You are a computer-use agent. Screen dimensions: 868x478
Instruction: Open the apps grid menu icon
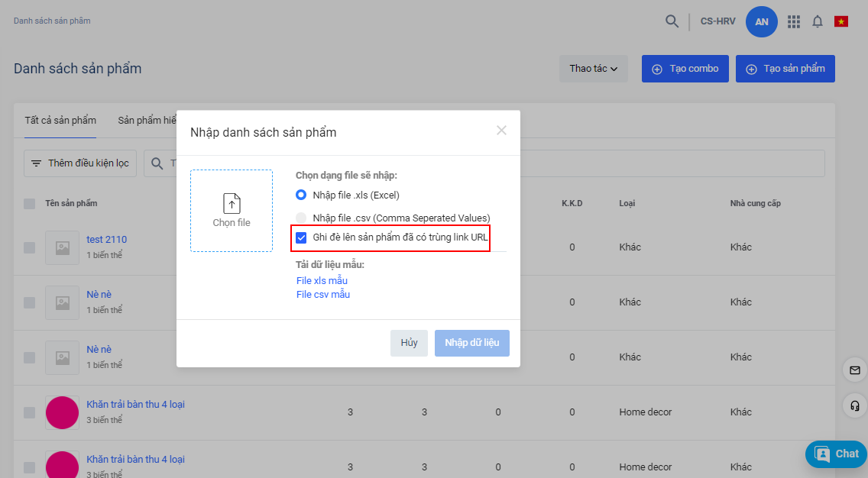[x=794, y=21]
